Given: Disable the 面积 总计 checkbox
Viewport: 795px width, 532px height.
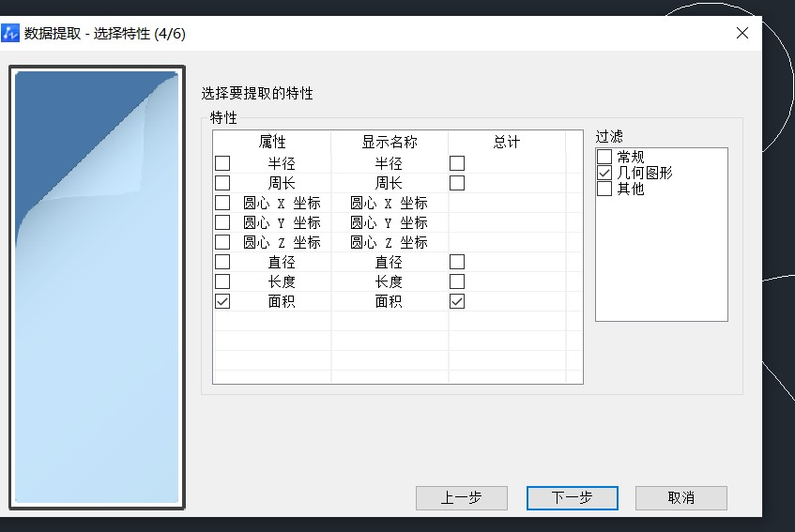Looking at the screenshot, I should point(457,301).
